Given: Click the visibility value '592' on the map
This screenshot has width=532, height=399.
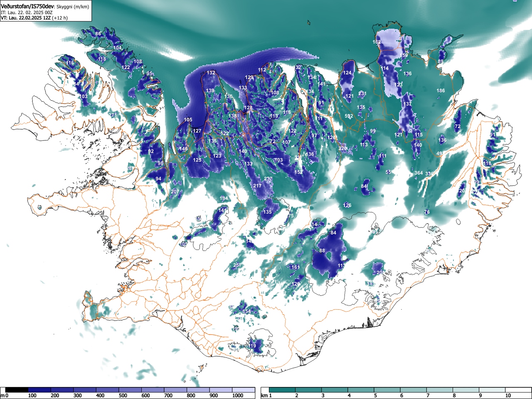Looking at the screenshot, I should 349,116.
